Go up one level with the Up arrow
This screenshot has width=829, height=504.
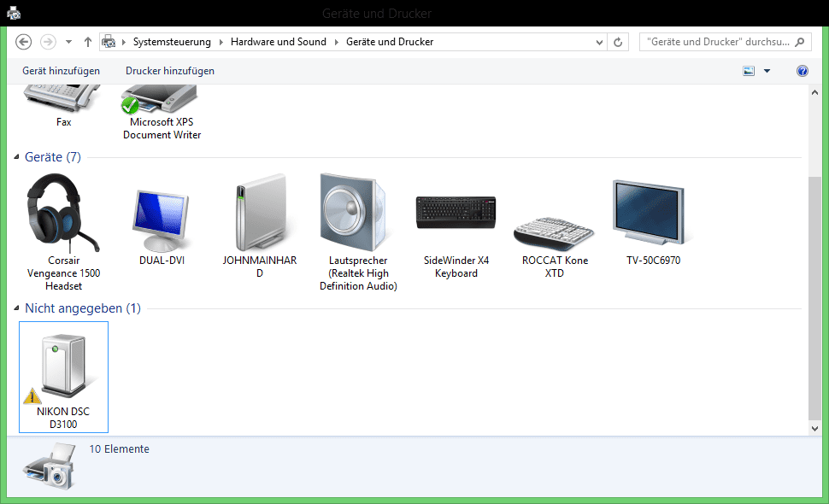click(x=88, y=42)
